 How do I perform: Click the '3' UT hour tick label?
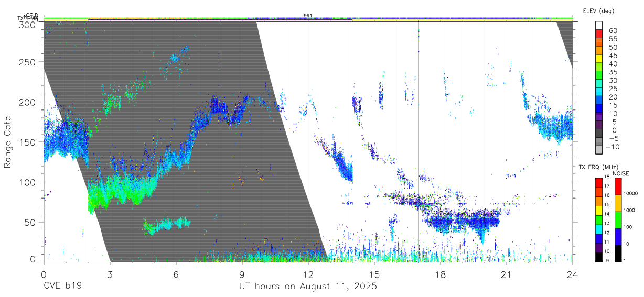(110, 274)
